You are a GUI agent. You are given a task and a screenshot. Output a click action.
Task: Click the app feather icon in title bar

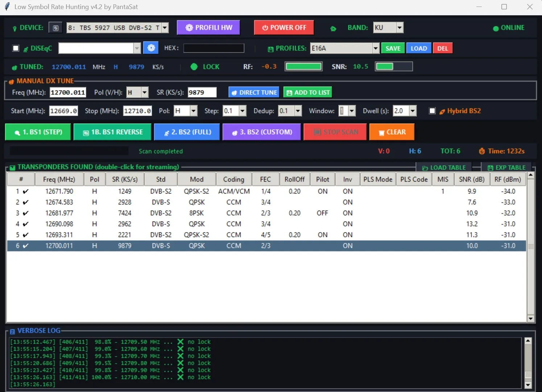pyautogui.click(x=7, y=7)
